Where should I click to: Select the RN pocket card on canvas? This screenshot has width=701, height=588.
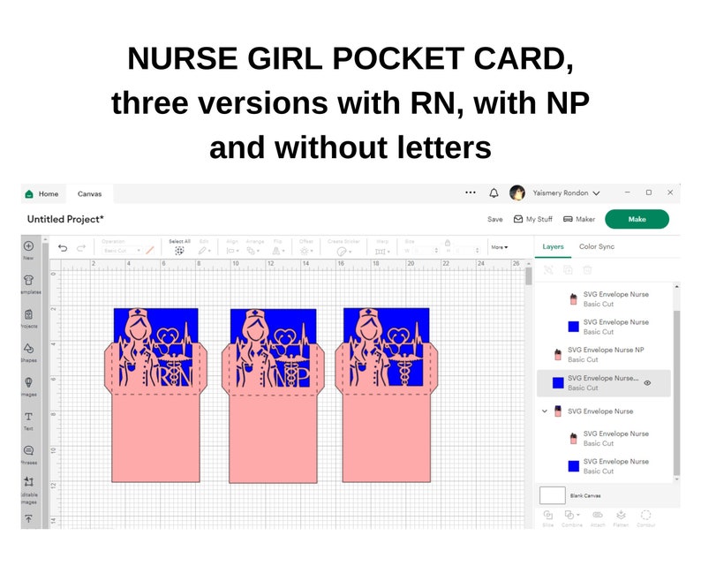[x=155, y=395]
